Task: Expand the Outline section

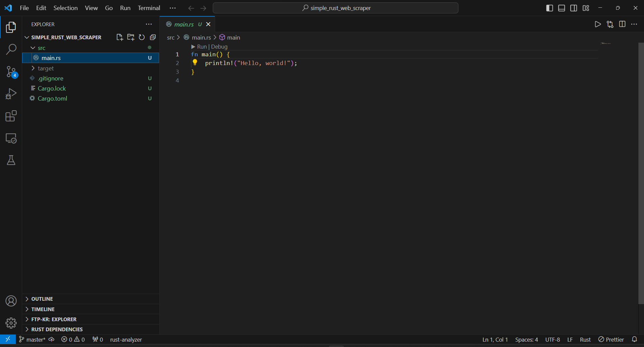Action: (x=42, y=299)
